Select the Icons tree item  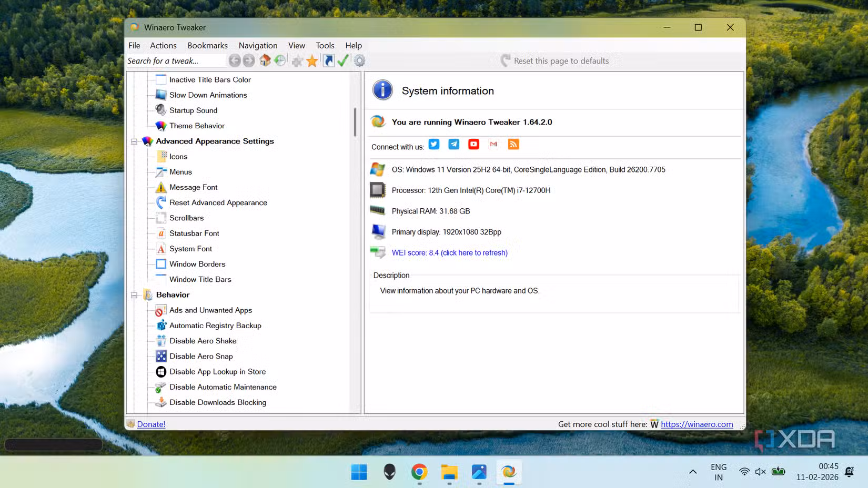(178, 156)
